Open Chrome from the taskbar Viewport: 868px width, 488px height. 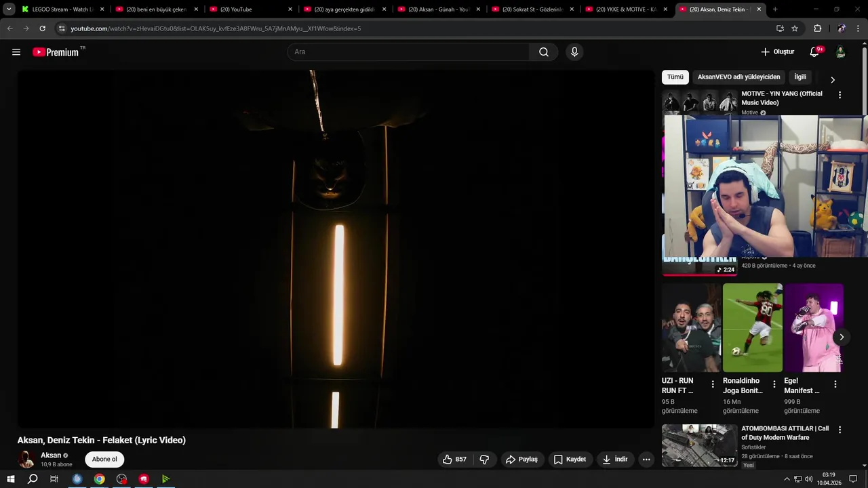click(99, 479)
